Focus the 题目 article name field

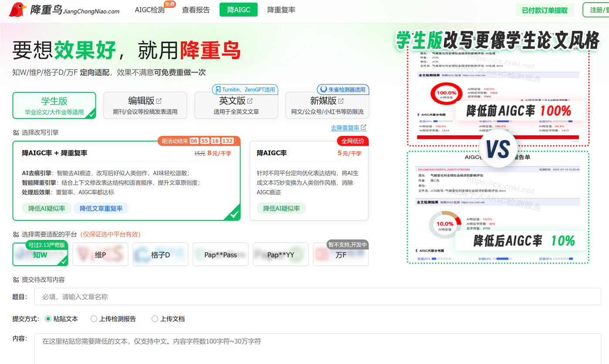318,297
